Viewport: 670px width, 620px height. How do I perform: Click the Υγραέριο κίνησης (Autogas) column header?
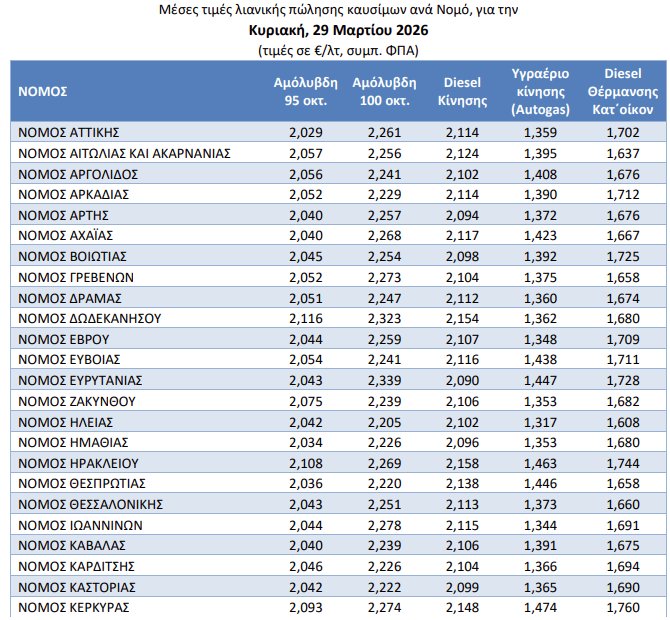click(541, 91)
